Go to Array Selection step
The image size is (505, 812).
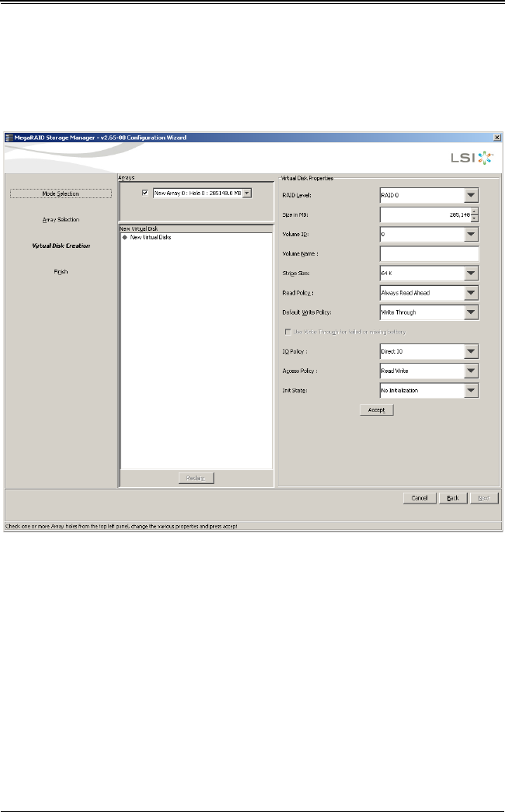click(x=61, y=220)
